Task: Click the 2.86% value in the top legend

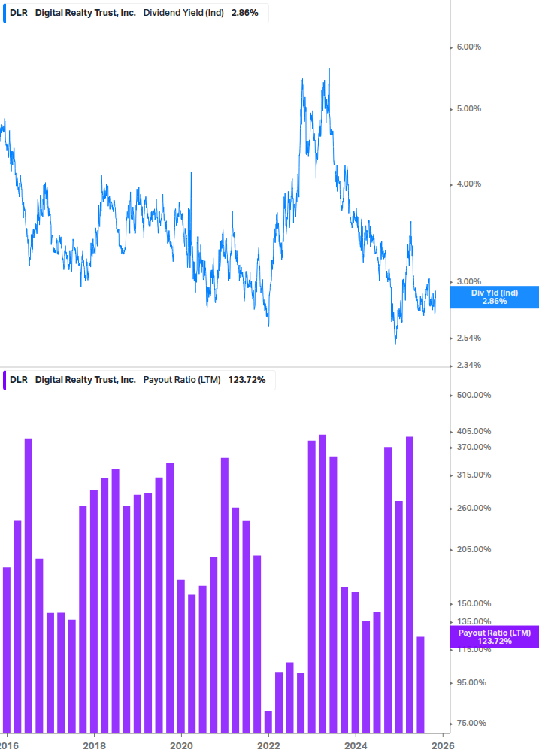Action: pos(245,13)
